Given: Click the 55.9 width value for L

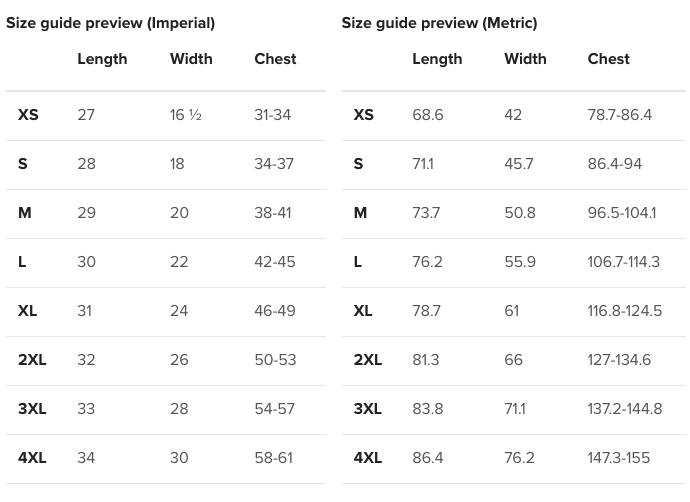Looking at the screenshot, I should tap(520, 262).
